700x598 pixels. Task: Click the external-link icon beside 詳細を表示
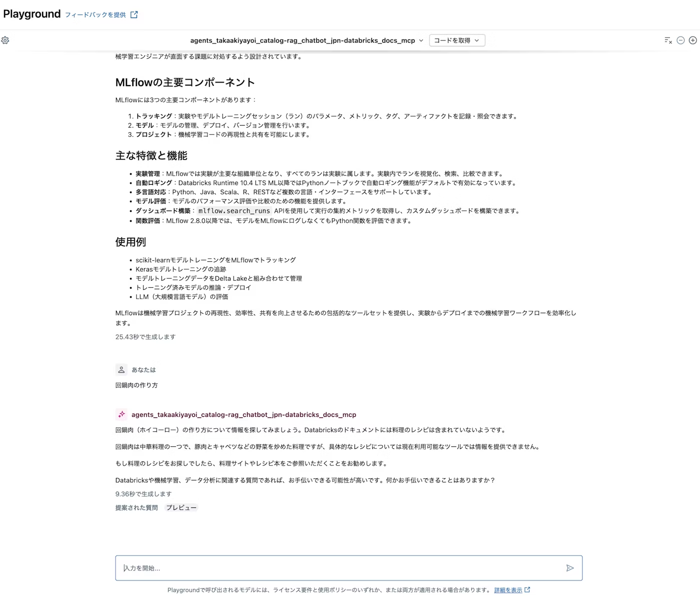527,590
